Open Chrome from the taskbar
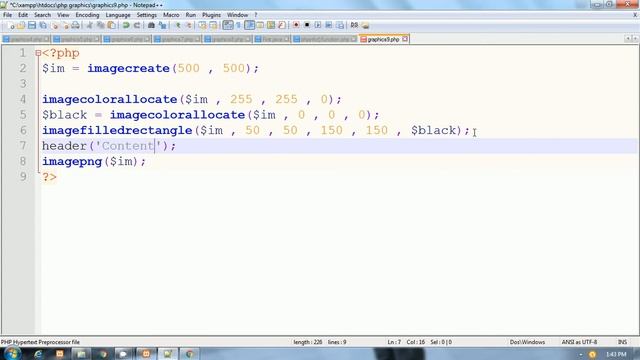 click(189, 354)
